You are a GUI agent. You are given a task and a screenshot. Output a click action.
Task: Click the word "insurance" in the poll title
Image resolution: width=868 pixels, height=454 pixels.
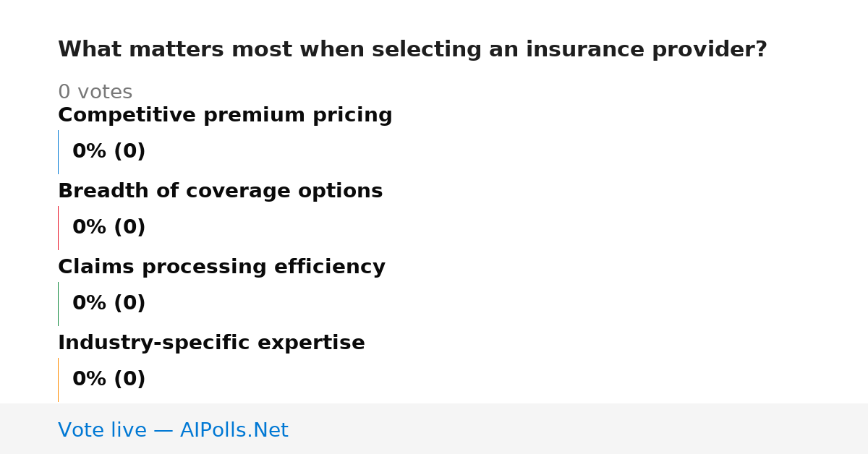[x=585, y=50]
